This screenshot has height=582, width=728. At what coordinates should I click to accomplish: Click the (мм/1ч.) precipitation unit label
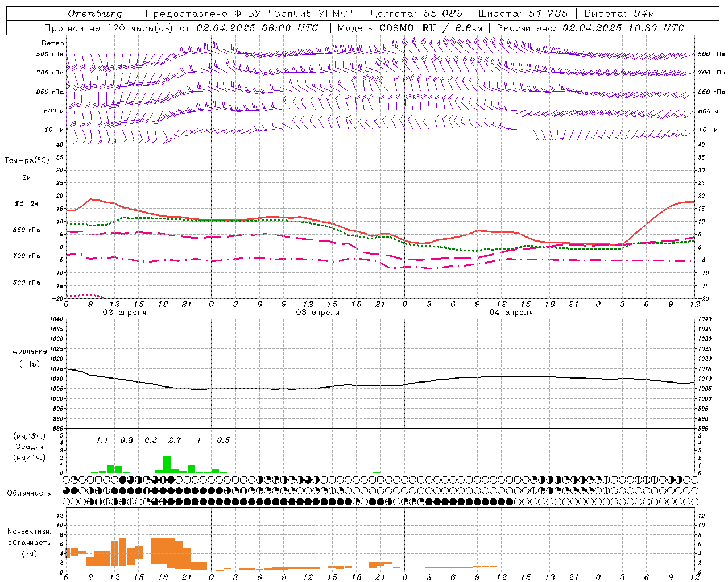(30, 458)
